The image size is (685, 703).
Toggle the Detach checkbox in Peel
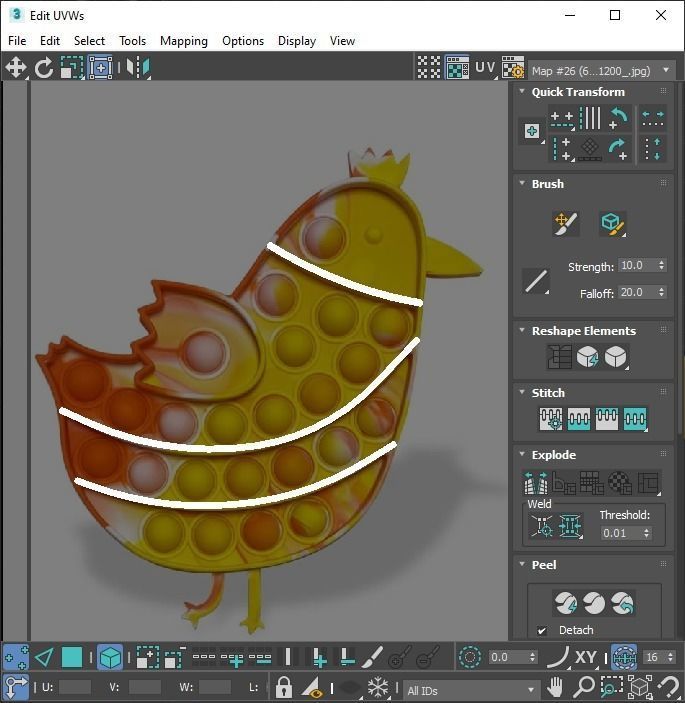point(542,630)
